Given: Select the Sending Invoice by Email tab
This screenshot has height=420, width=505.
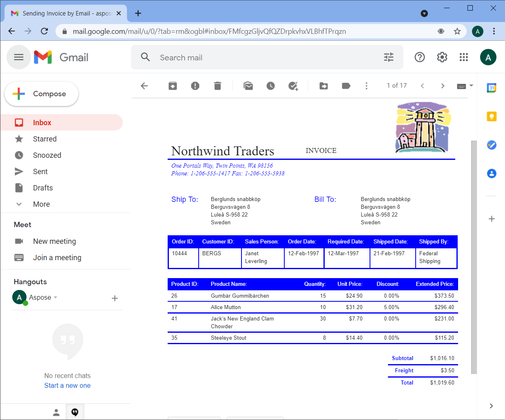Looking at the screenshot, I should click(x=66, y=13).
